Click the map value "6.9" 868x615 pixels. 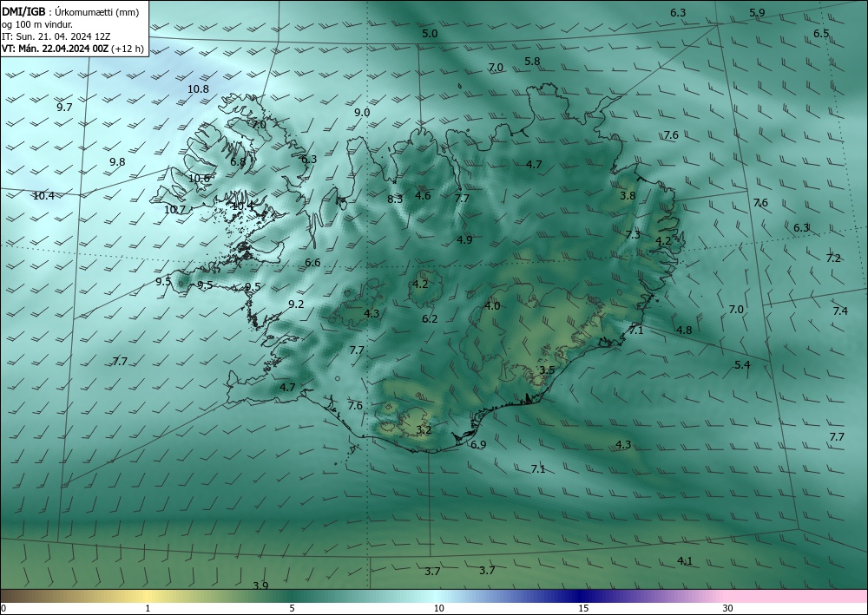[x=477, y=445]
